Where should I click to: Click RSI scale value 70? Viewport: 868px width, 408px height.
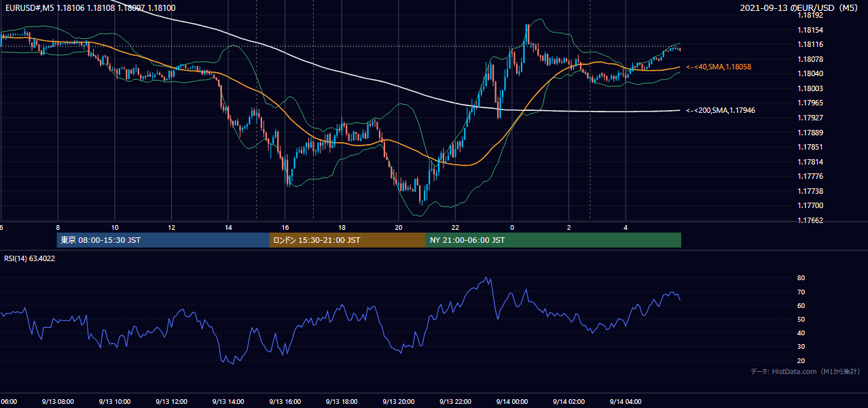[801, 292]
